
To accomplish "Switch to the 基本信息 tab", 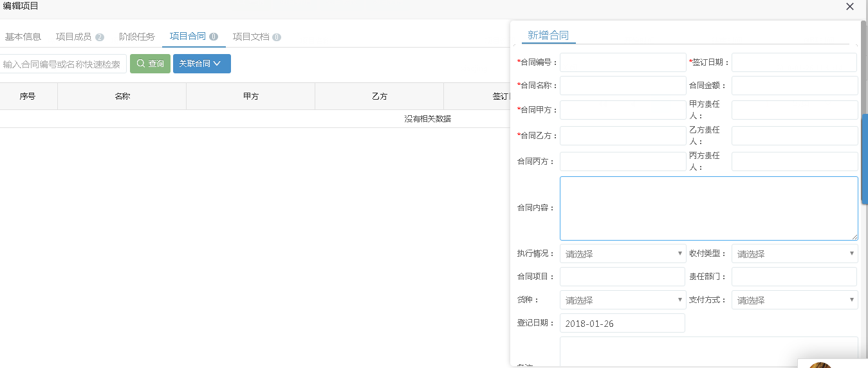I will point(23,37).
